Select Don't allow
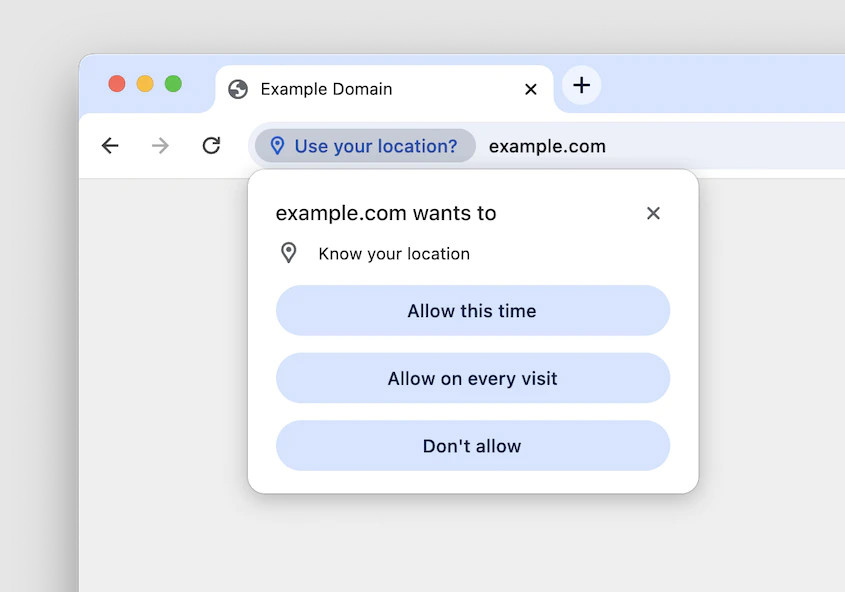 tap(473, 445)
